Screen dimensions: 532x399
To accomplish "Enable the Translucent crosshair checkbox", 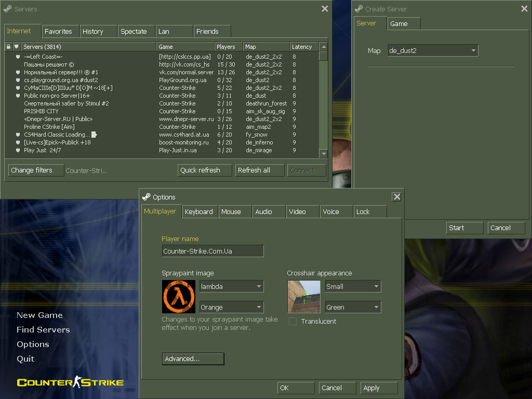I will (x=292, y=322).
